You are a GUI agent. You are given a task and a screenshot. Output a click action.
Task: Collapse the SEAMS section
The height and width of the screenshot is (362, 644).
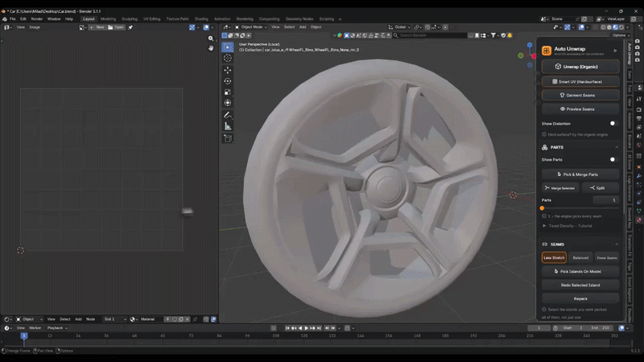click(617, 245)
